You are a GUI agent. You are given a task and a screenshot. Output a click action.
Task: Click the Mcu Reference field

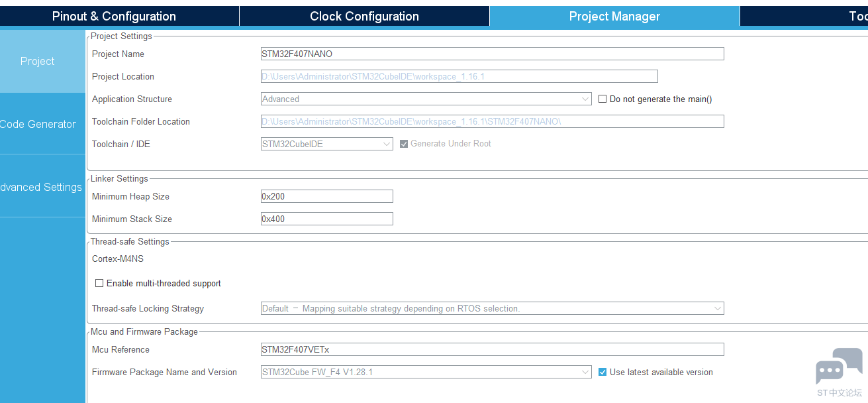point(492,349)
